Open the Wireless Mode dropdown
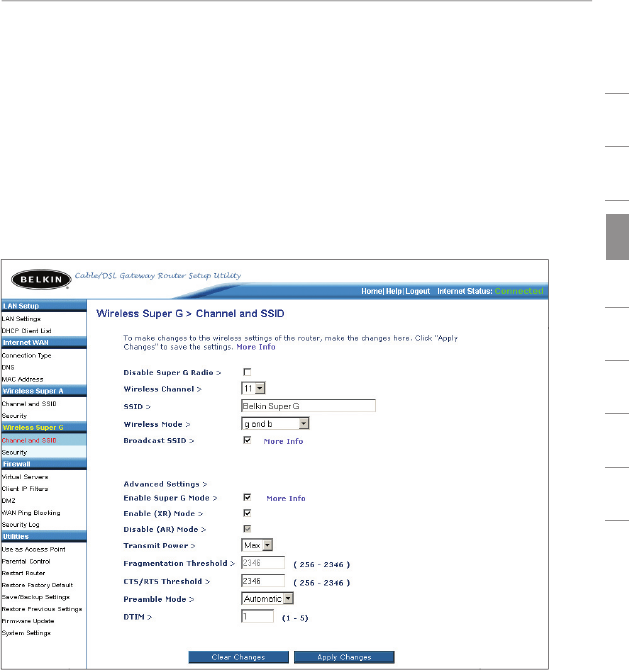 click(x=275, y=423)
